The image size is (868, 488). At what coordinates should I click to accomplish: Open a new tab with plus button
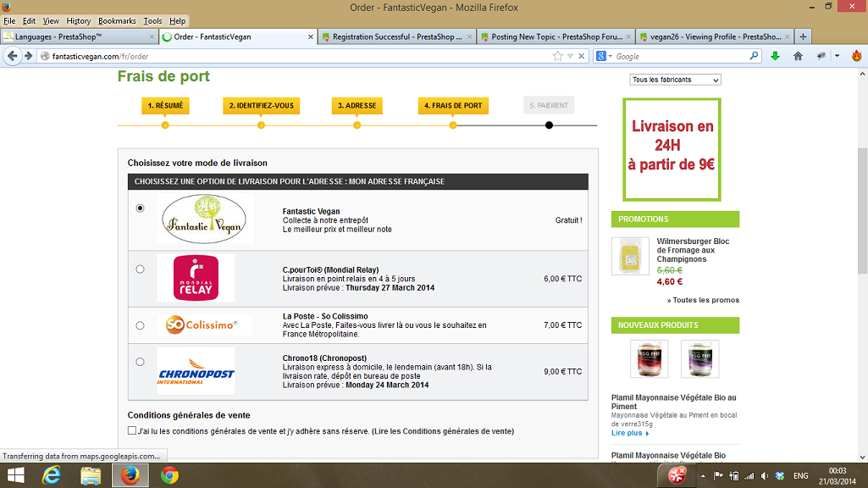(803, 36)
